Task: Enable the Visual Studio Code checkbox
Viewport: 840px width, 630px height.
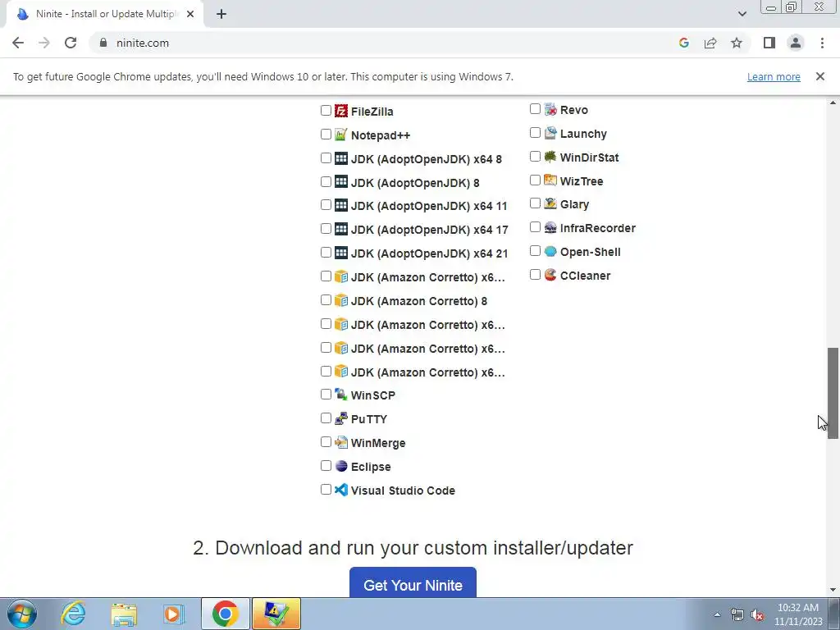Action: (x=326, y=489)
